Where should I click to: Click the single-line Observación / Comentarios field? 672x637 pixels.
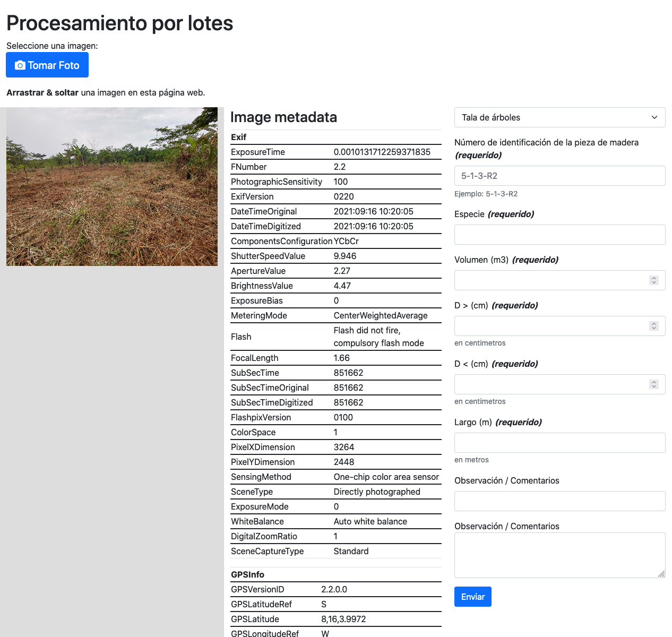(559, 501)
